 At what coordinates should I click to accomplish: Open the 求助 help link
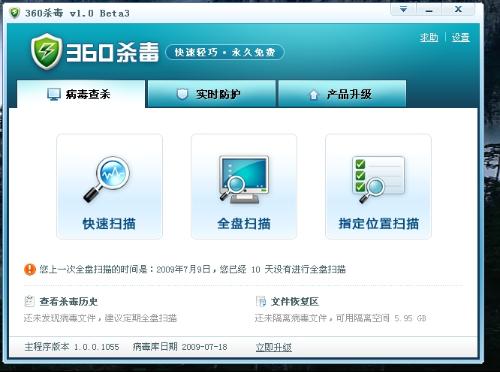pos(429,37)
